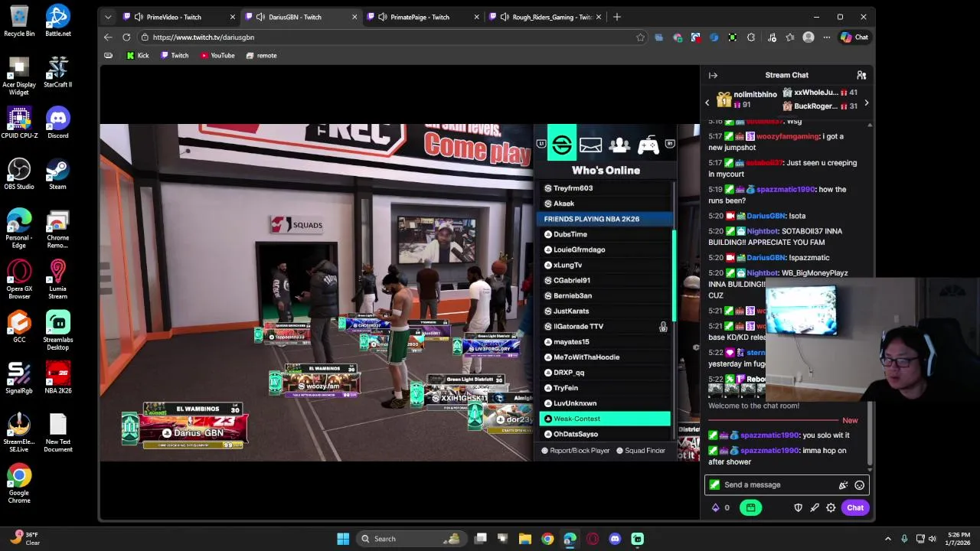Open the tab actions dropdown arrow
Viewport: 980px width, 551px height.
pyautogui.click(x=108, y=17)
